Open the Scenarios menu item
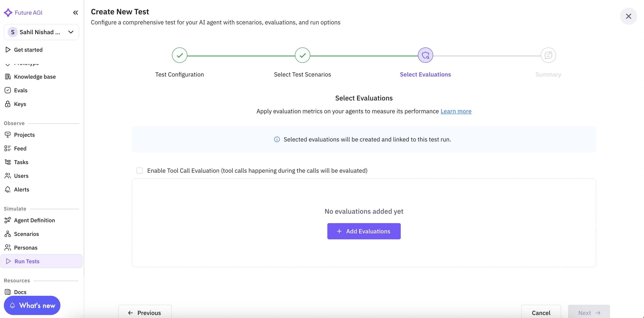644x318 pixels. (x=26, y=234)
